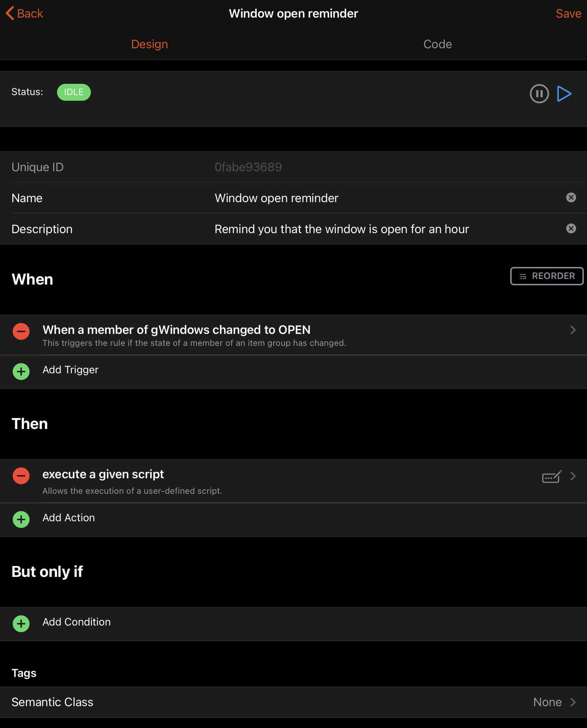Clear the Name field with its x icon
Viewport: 587px width, 728px height.
tap(571, 198)
